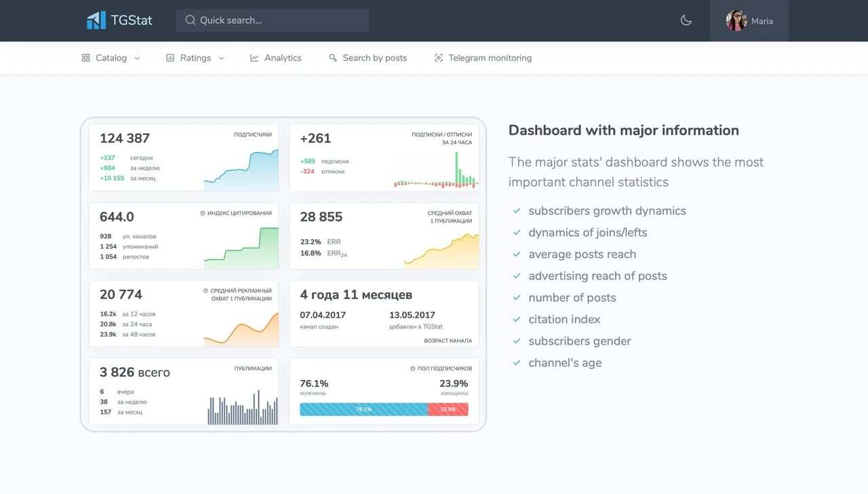Open the Analytics menu item

pos(276,58)
